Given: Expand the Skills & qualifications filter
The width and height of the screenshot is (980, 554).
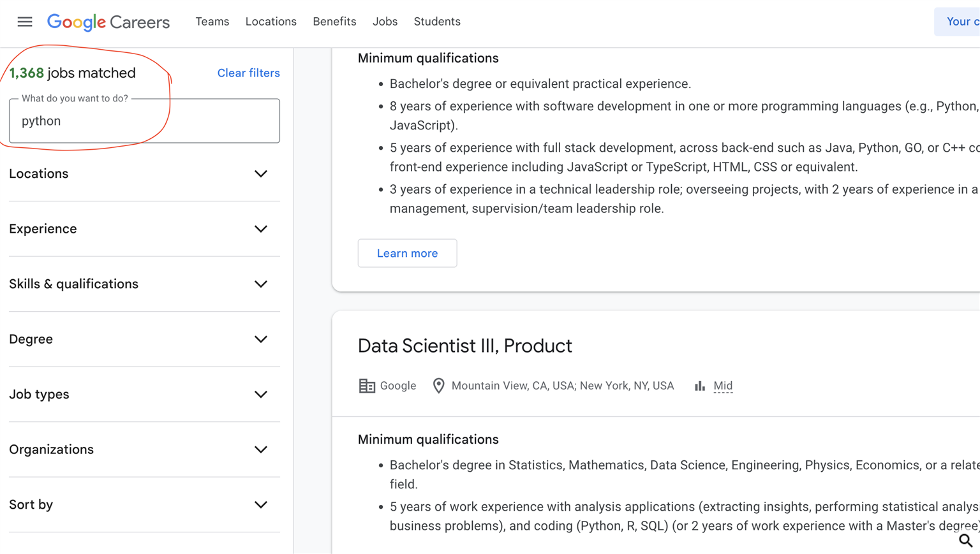Looking at the screenshot, I should (144, 284).
